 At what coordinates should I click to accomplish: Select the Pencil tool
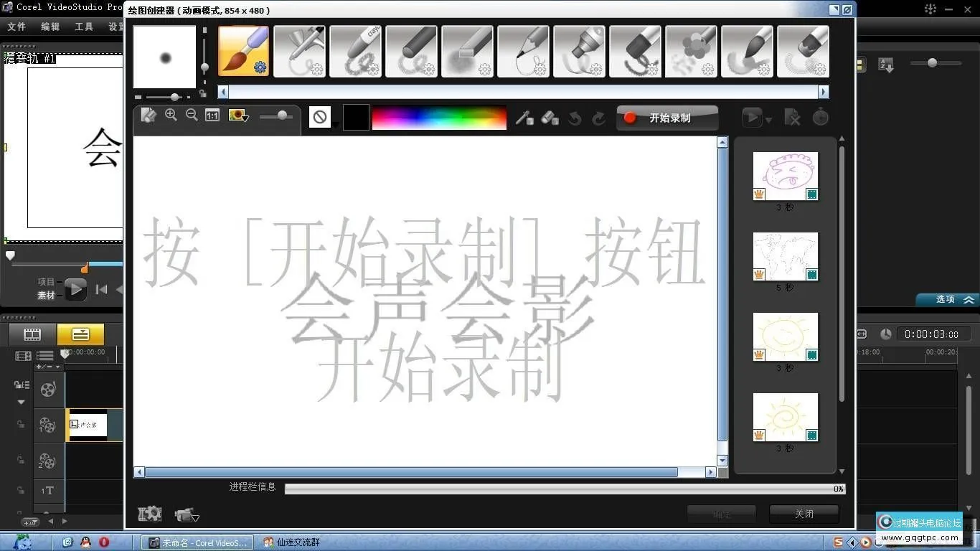[523, 50]
